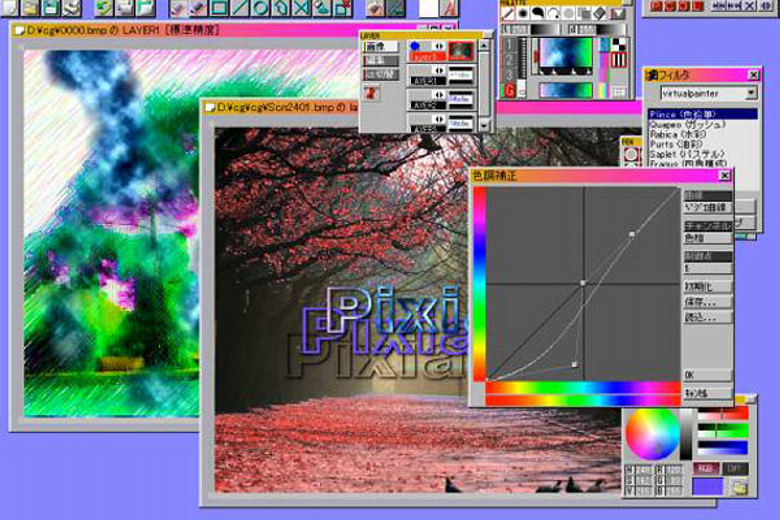Click the 保存... save button in tone dialog
The height and width of the screenshot is (520, 780).
pyautogui.click(x=707, y=302)
